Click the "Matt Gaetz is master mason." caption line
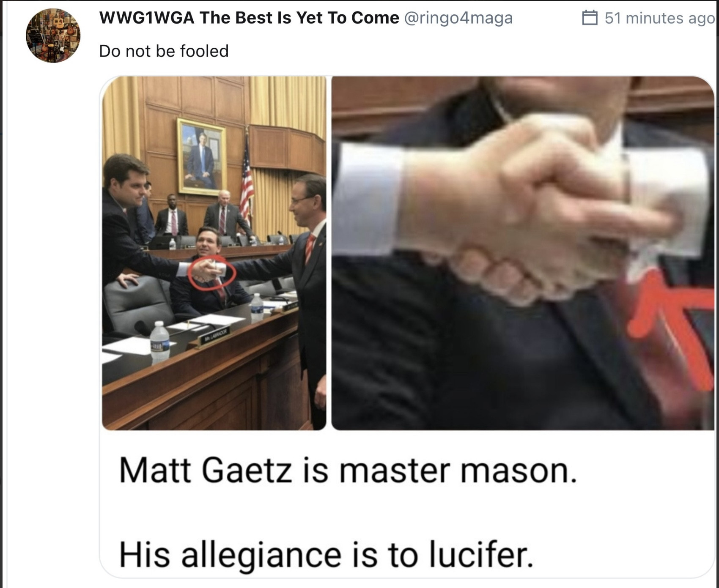 point(348,470)
